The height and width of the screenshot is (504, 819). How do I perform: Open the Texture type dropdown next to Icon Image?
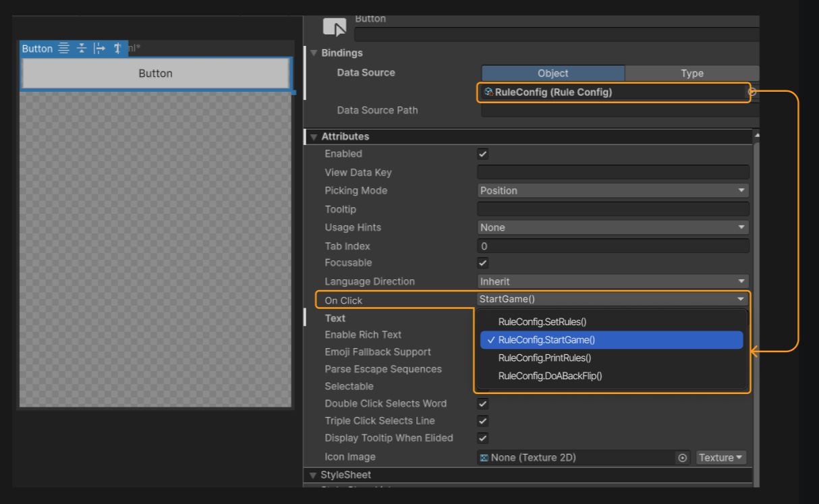tap(721, 457)
